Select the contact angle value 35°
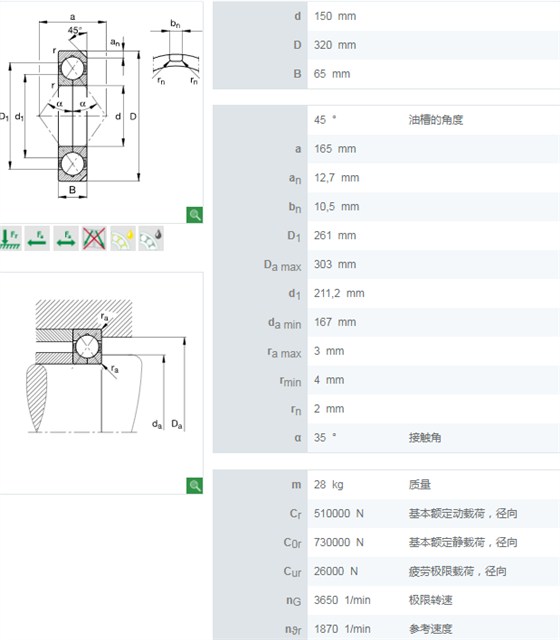Viewport: 560px width, 640px height. (x=325, y=438)
